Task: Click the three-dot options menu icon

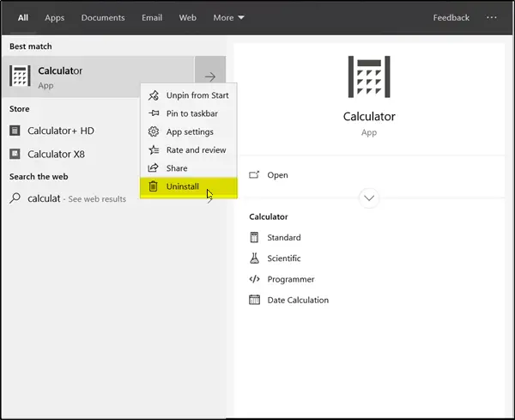Action: pos(492,17)
